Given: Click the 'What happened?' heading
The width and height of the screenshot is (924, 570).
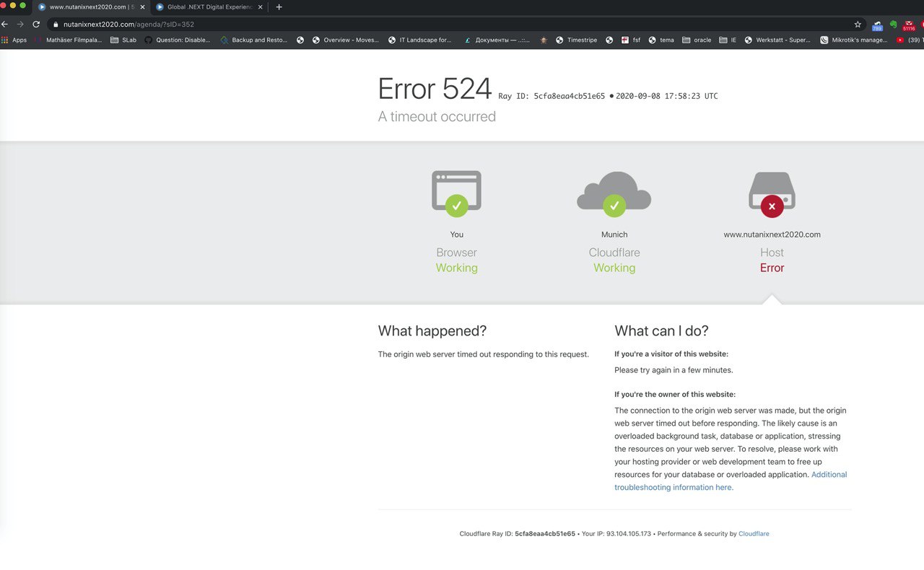Looking at the screenshot, I should point(432,331).
